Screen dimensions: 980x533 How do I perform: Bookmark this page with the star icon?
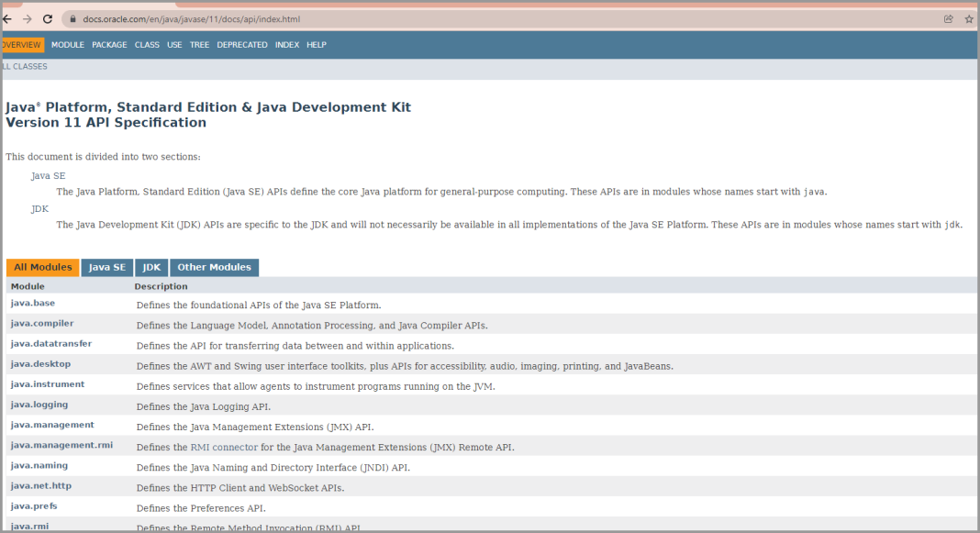pyautogui.click(x=969, y=18)
